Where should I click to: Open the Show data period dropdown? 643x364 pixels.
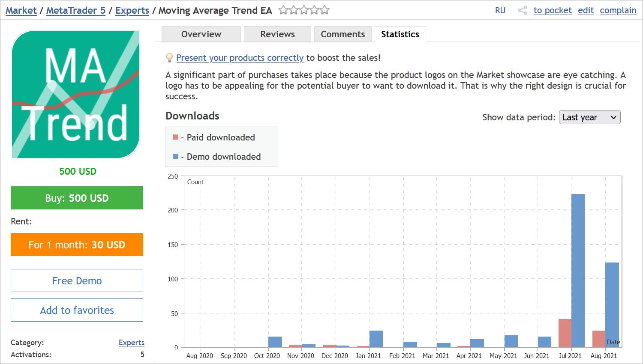click(589, 117)
